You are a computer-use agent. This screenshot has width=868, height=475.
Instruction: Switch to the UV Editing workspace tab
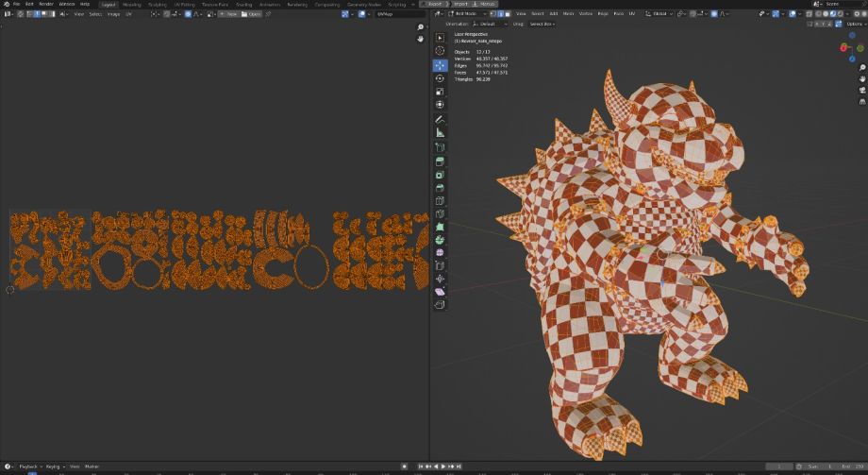pos(184,5)
